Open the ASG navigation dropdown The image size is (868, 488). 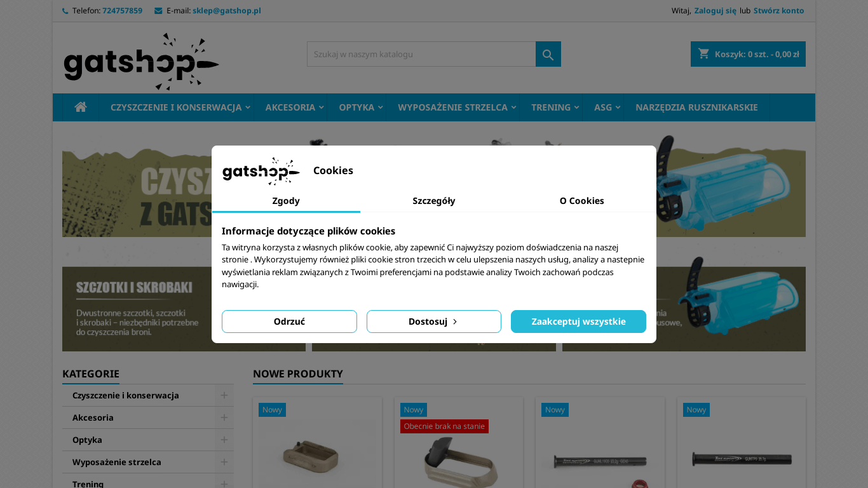(606, 107)
